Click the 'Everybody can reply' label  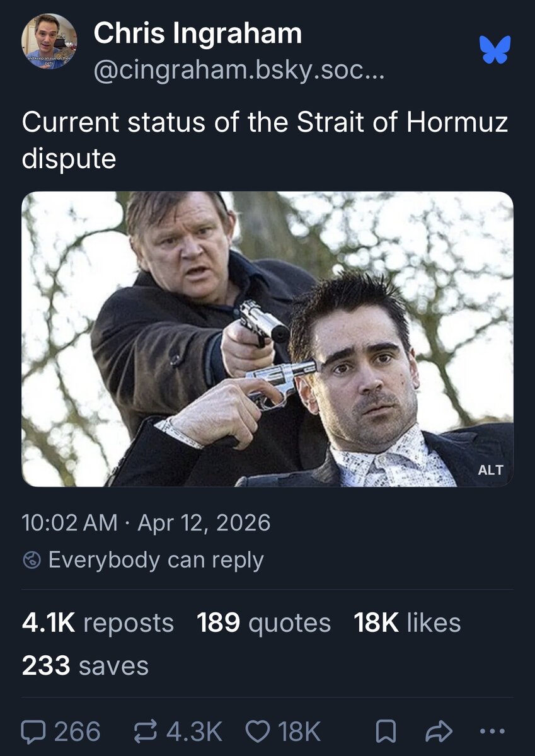156,560
